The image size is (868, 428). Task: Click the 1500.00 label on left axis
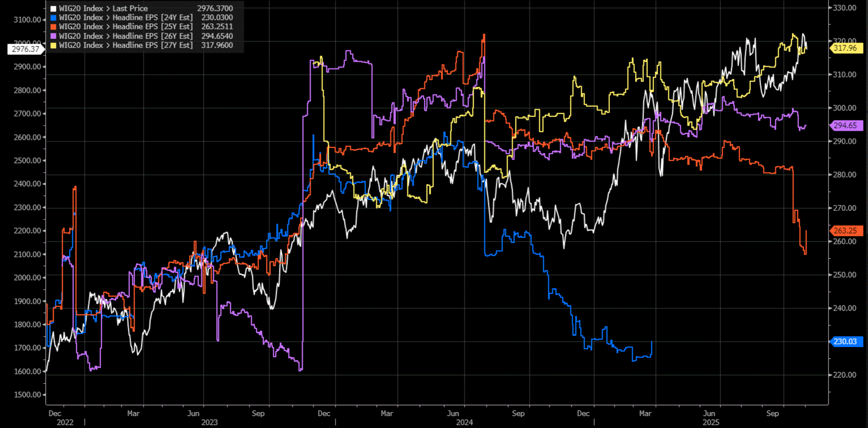(x=26, y=395)
